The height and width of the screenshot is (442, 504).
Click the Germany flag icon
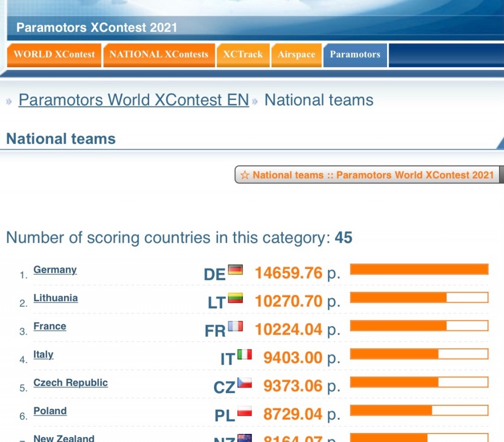coord(235,269)
